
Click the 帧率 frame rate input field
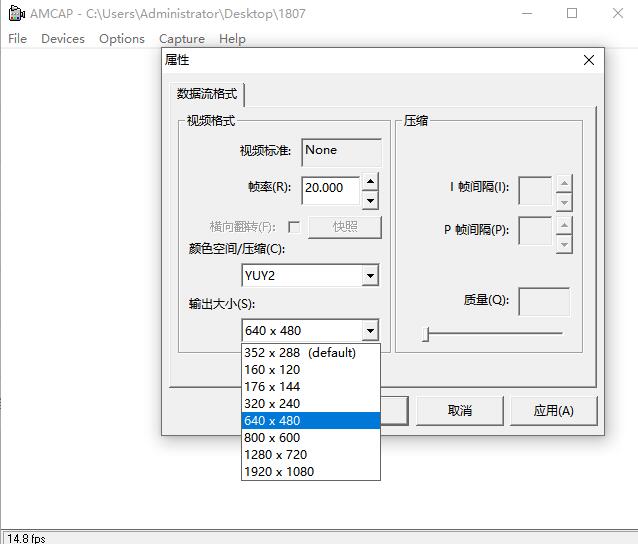click(x=330, y=188)
